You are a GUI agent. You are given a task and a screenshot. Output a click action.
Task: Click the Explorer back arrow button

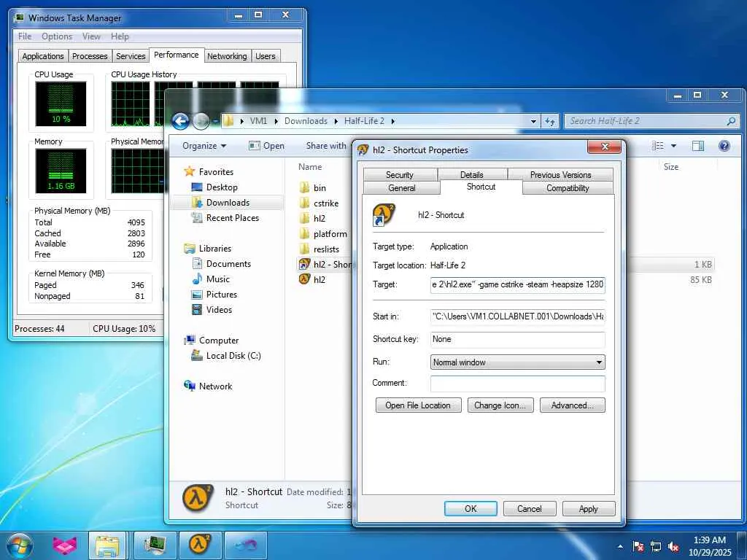pyautogui.click(x=181, y=121)
